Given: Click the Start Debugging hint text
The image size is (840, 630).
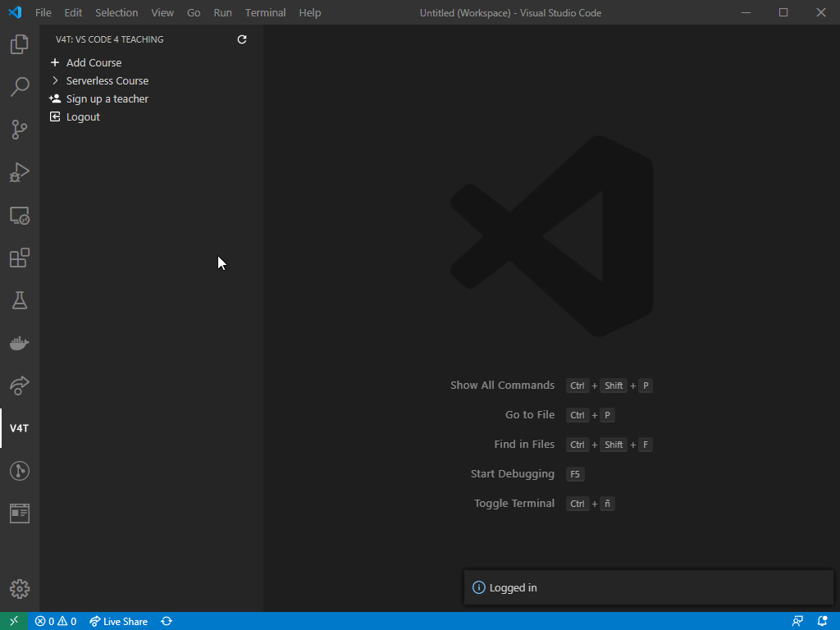Looking at the screenshot, I should (512, 473).
